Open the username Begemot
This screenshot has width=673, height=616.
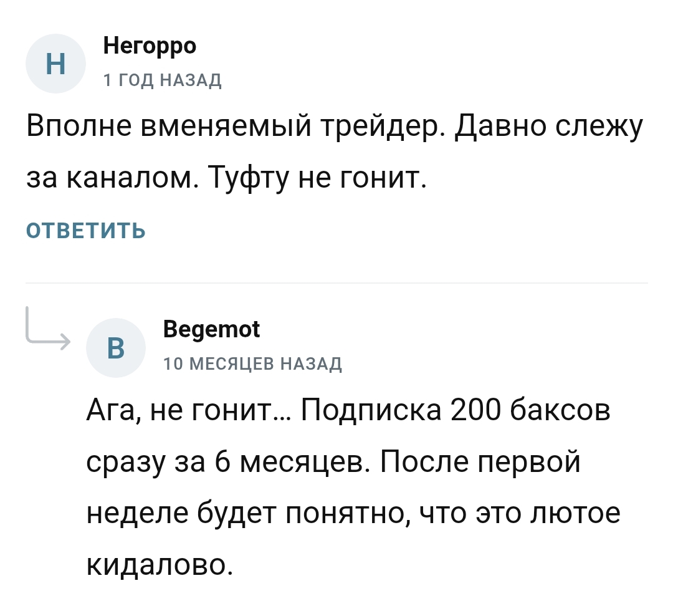(212, 329)
